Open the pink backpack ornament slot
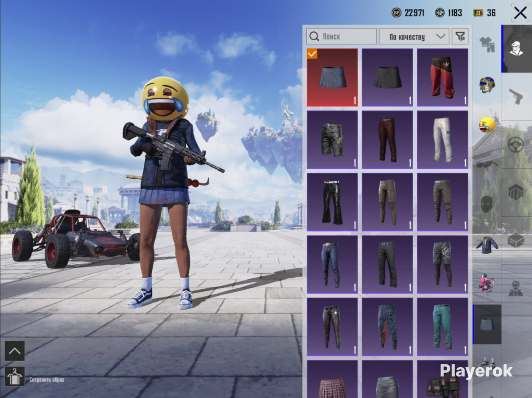Image resolution: width=532 pixels, height=398 pixels. 486,284
